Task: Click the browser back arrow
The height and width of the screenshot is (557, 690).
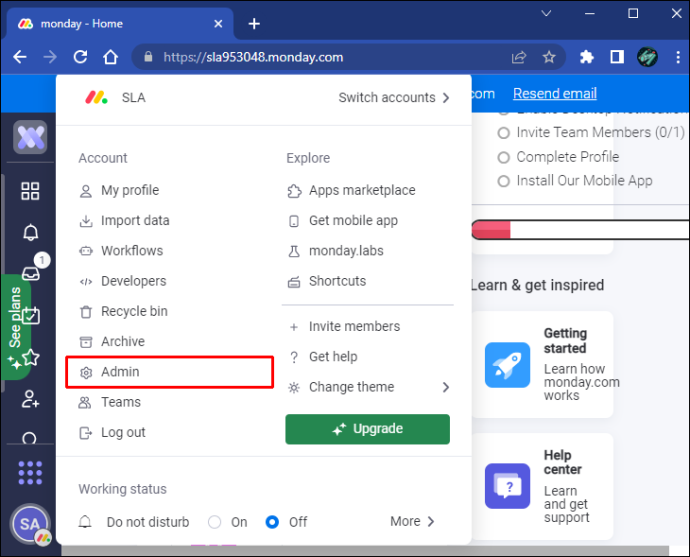Action: (x=20, y=57)
